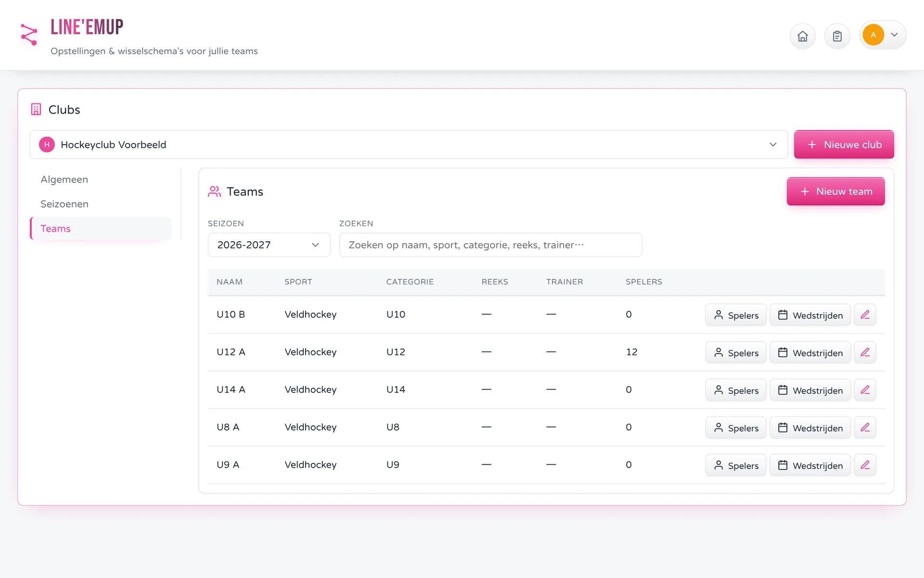Viewport: 924px width, 578px height.
Task: View Wedstrijden for team U10 B
Action: click(810, 315)
